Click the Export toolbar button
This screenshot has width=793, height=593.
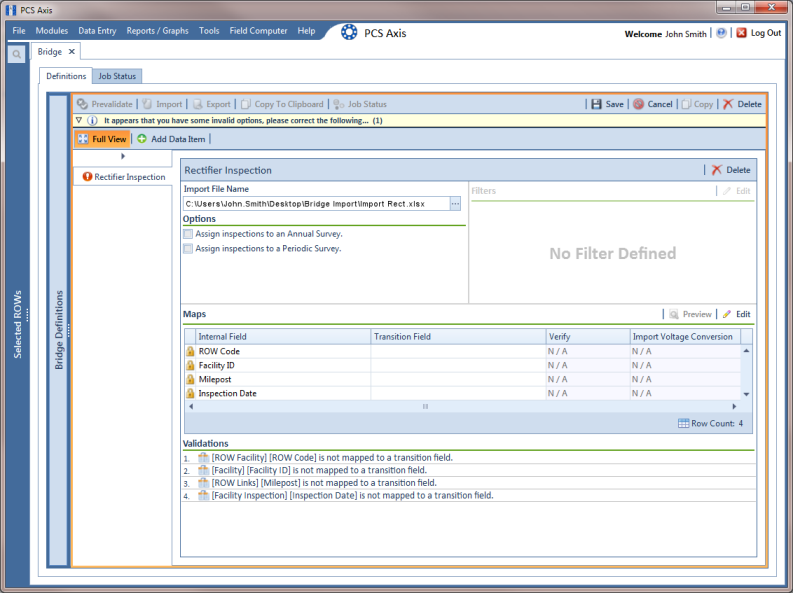pos(211,104)
